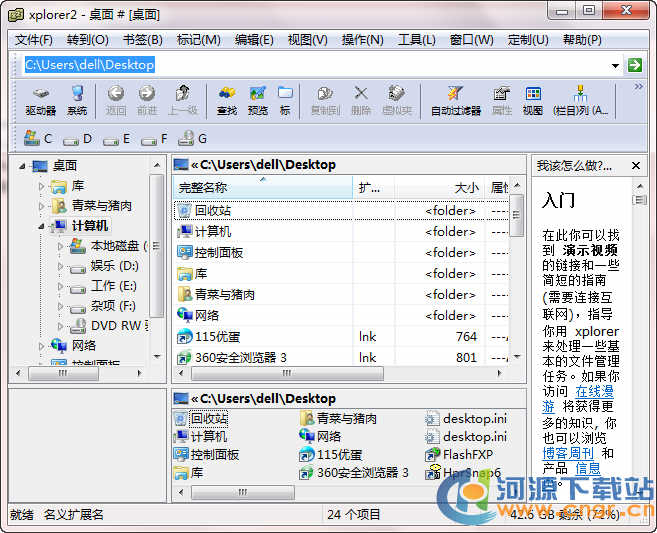Open the 博客周刊 link
This screenshot has height=533, width=657.
tap(568, 453)
